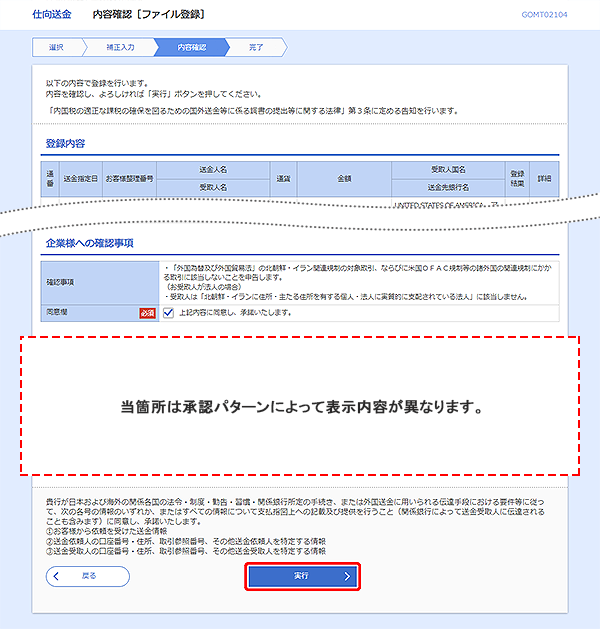Click the 通貨 column header
Image resolution: width=600 pixels, height=629 pixels.
point(283,178)
